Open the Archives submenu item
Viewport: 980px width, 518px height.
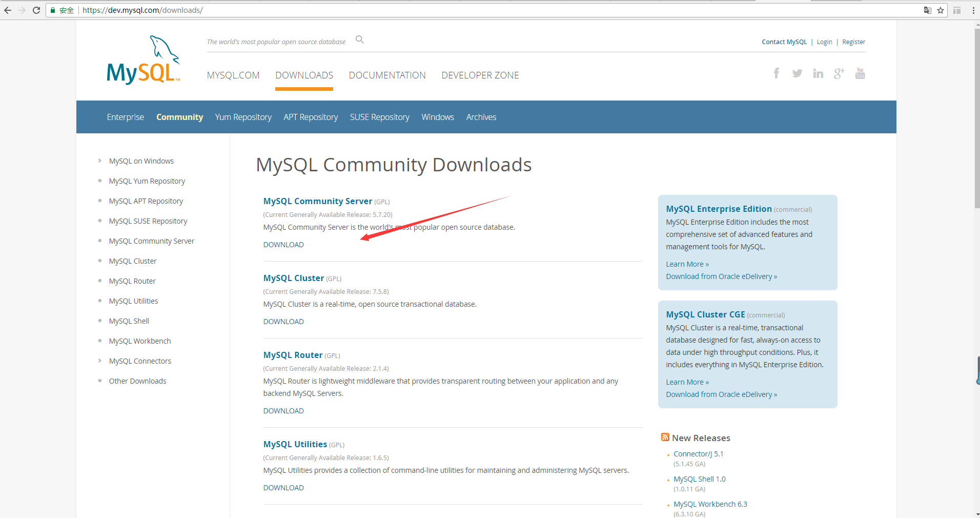(481, 117)
